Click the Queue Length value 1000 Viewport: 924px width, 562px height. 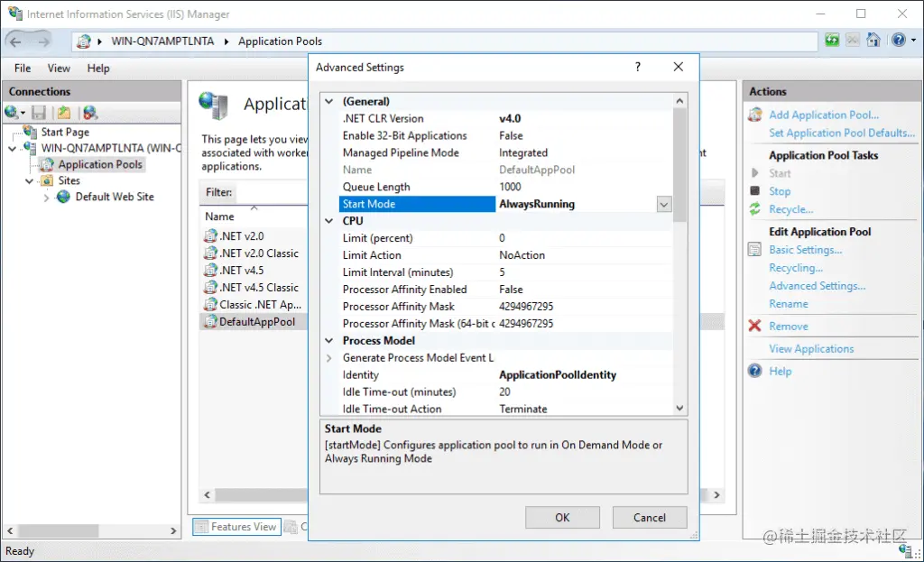(x=510, y=187)
